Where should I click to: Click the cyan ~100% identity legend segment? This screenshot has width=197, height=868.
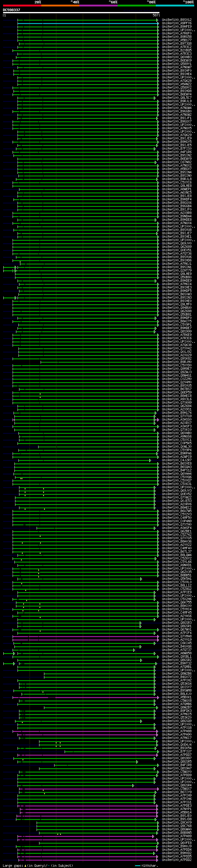click(175, 6)
